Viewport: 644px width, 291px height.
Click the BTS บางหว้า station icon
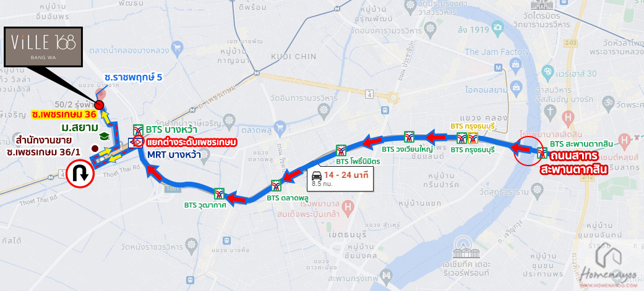click(137, 130)
